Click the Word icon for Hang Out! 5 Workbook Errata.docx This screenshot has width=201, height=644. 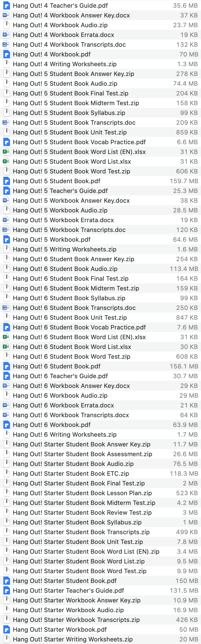tap(6, 220)
